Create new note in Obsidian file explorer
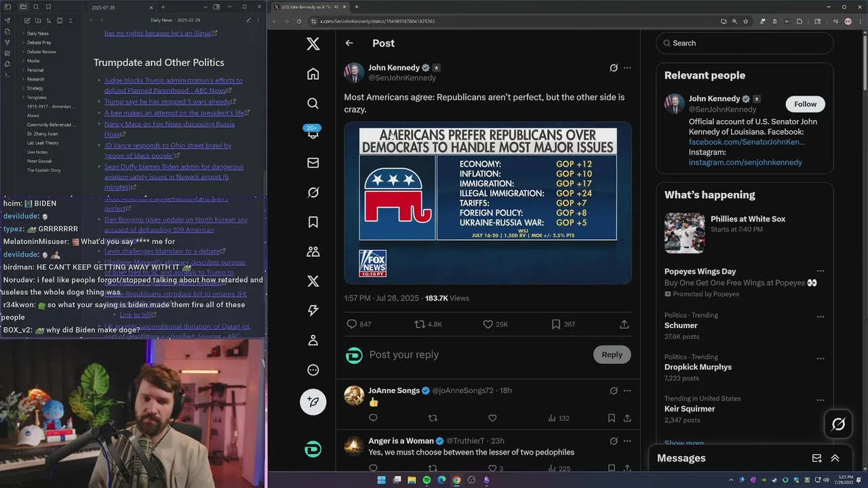The height and width of the screenshot is (488, 868). 26,21
